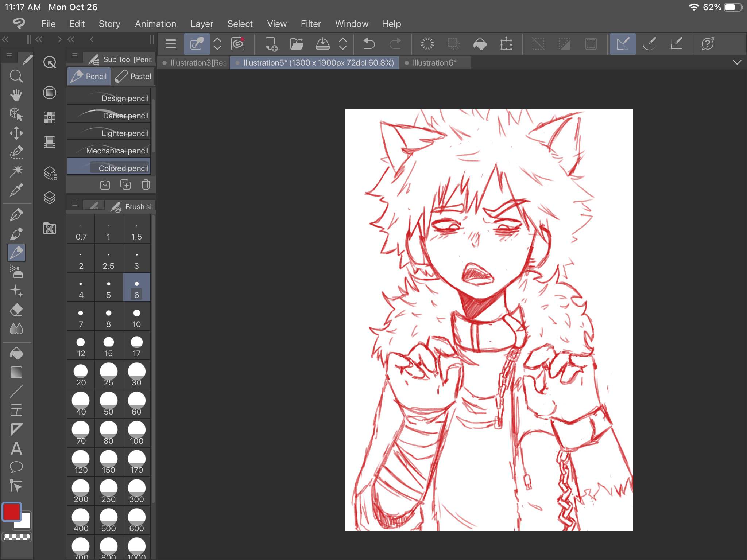This screenshot has width=747, height=560.
Task: Select Pastel sub tool group
Action: click(x=133, y=76)
